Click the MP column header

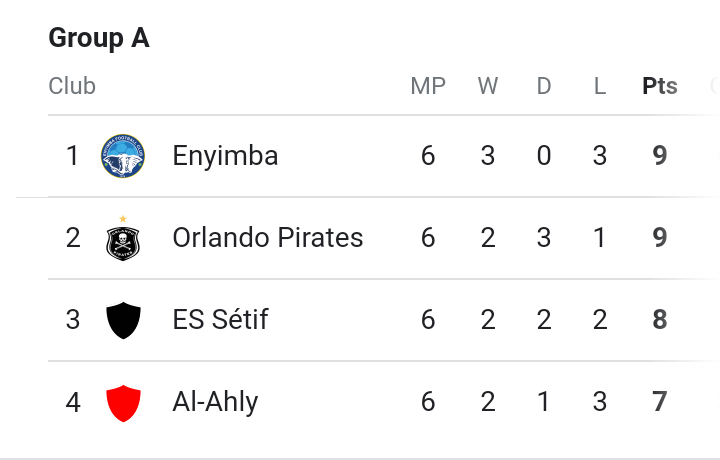click(428, 86)
